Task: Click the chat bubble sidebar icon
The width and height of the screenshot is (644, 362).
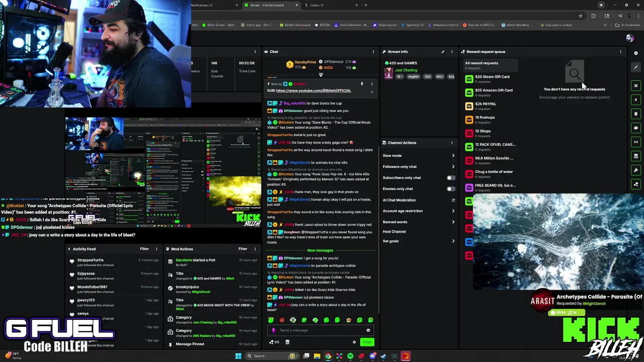Action: click(x=636, y=128)
